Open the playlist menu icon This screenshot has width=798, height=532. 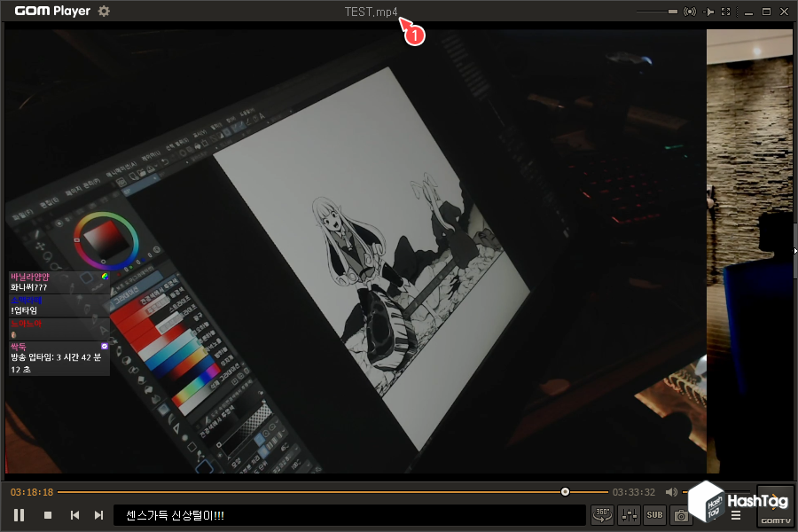click(x=736, y=516)
